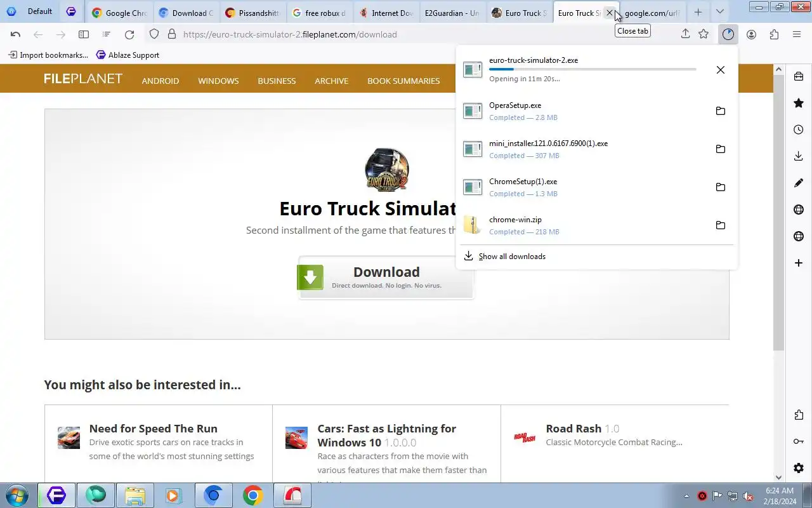Open a new tab with the plus button
Viewport: 812px width, 508px height.
(698, 12)
